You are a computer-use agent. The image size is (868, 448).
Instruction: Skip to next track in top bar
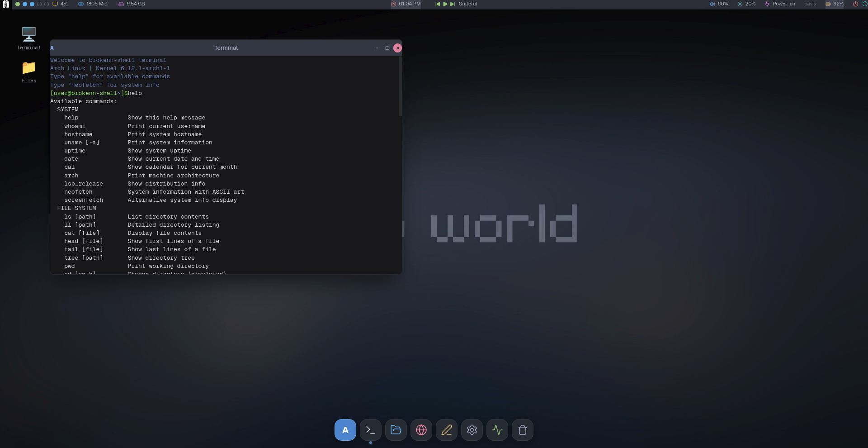(x=453, y=4)
